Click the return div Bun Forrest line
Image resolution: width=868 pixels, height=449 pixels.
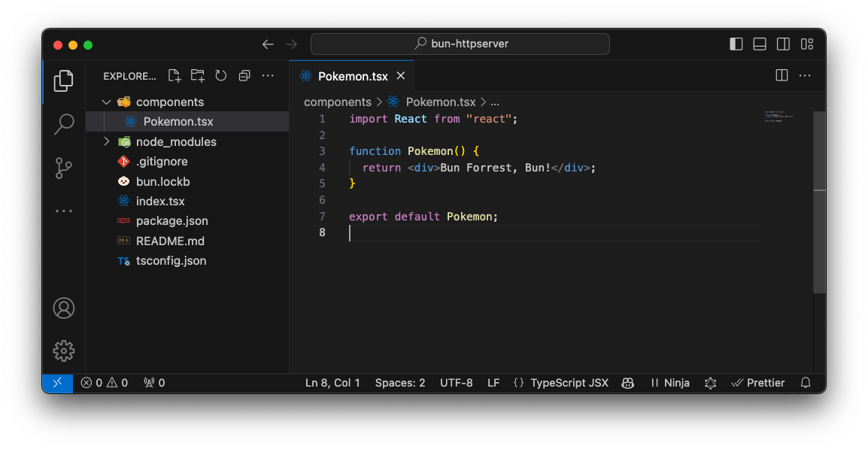click(479, 168)
